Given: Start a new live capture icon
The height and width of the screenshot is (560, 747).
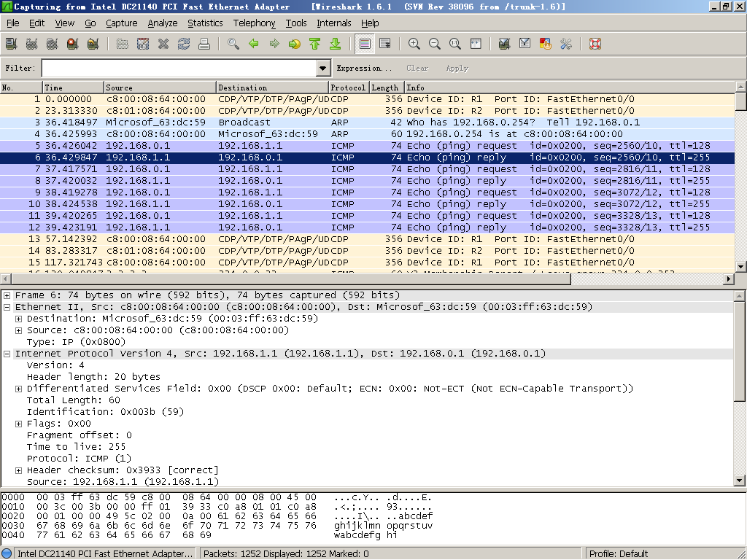Looking at the screenshot, I should click(x=53, y=44).
